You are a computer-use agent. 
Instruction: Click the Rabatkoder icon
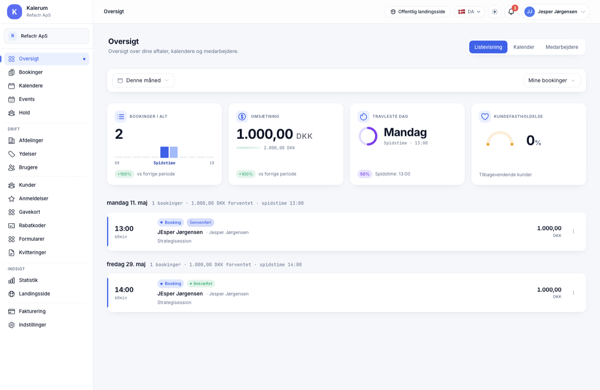pos(11,225)
